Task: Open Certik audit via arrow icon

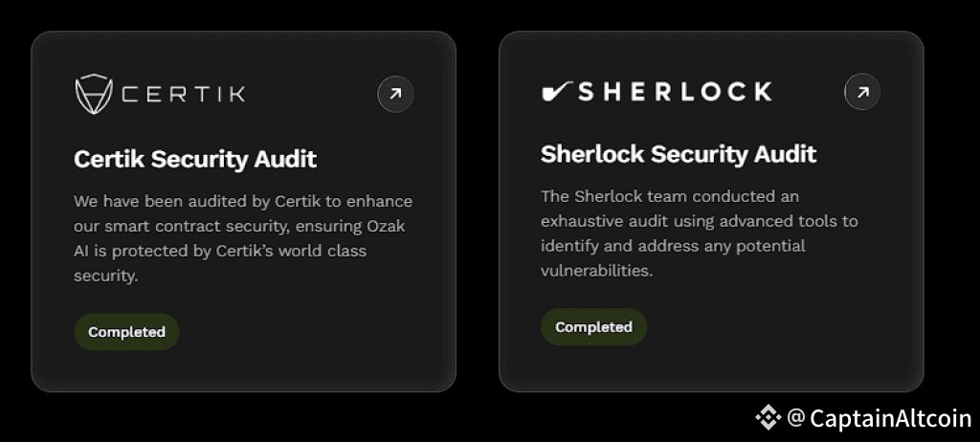Action: point(395,94)
